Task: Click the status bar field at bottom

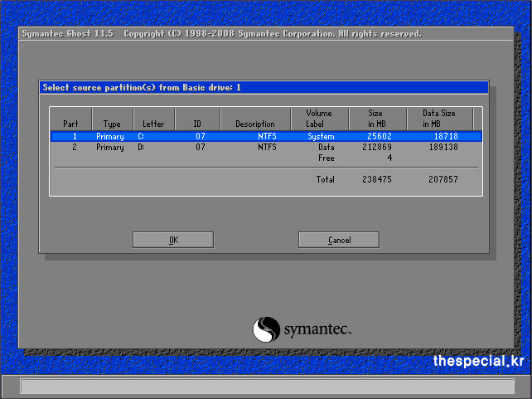Action: tap(268, 387)
